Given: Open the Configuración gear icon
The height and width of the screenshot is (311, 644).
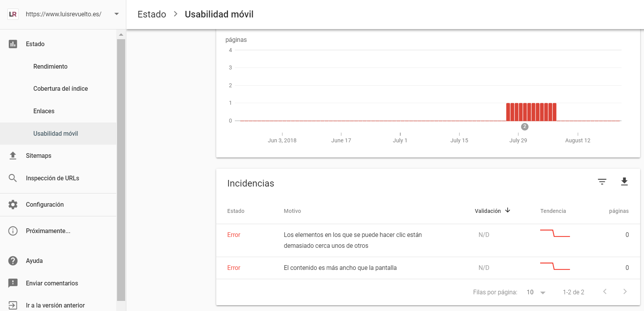Looking at the screenshot, I should [x=13, y=204].
